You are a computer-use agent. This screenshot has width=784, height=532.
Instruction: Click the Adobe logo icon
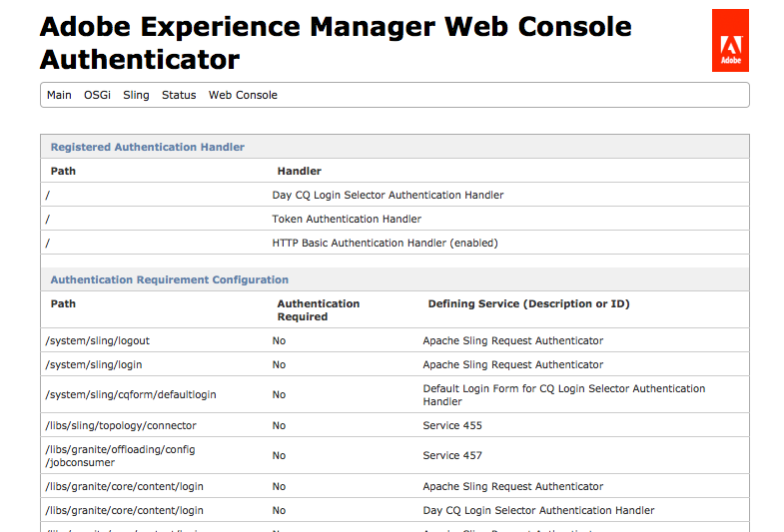click(730, 41)
